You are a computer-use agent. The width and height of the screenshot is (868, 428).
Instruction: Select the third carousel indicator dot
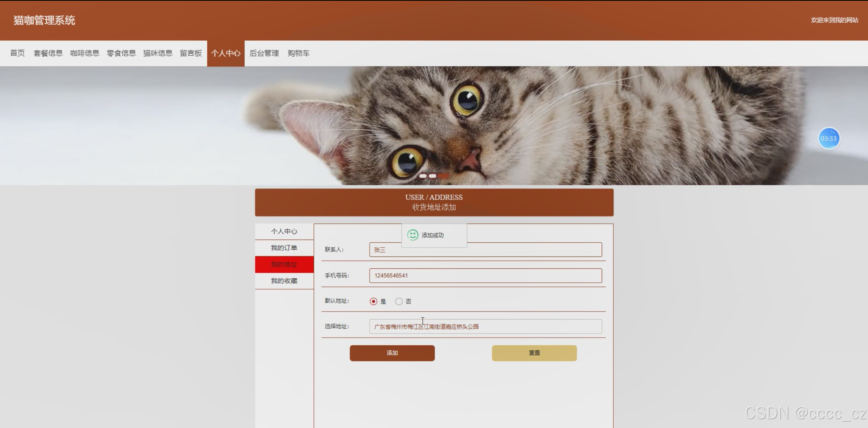443,176
